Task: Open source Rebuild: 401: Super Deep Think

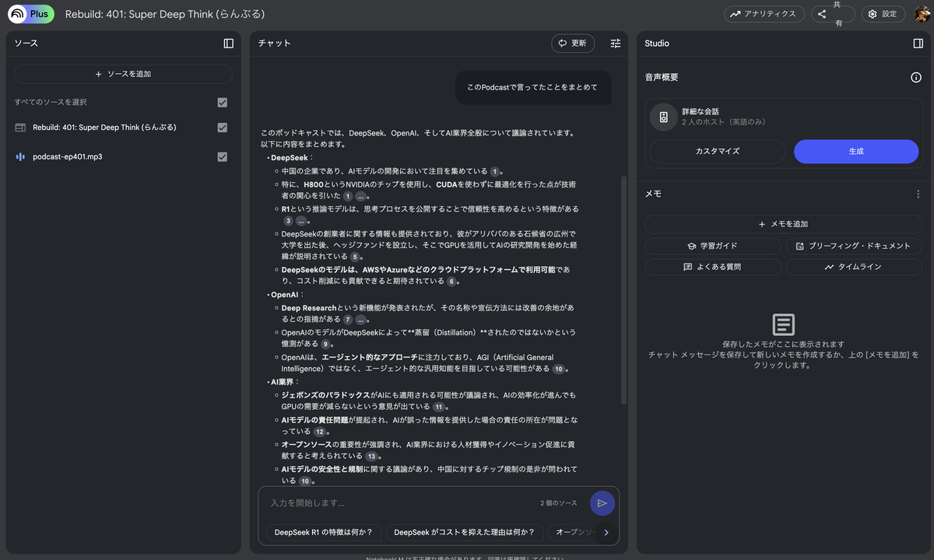Action: [x=104, y=128]
